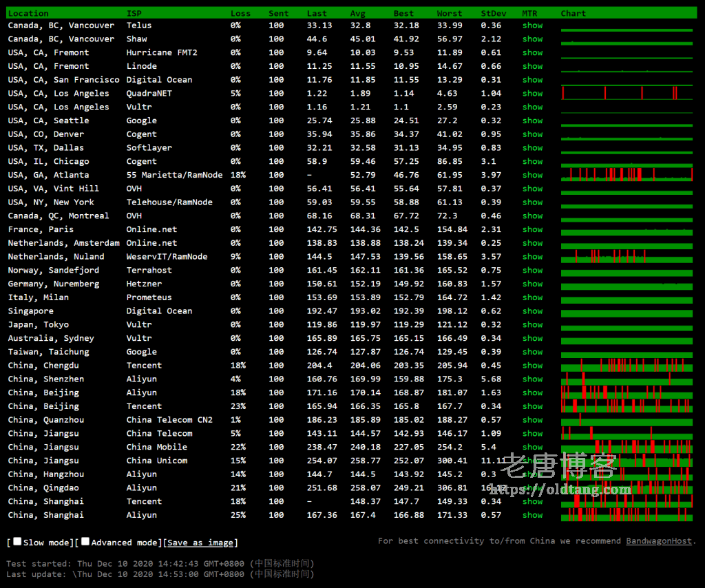The image size is (705, 588).
Task: Show MTR for Los Angeles QuadraNET
Action: click(x=532, y=94)
